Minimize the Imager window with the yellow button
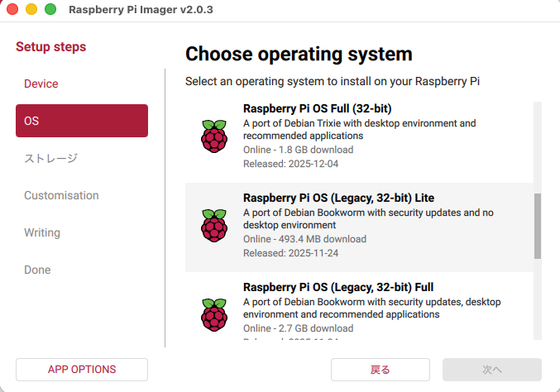Viewport: 560px width, 392px height. pos(32,9)
